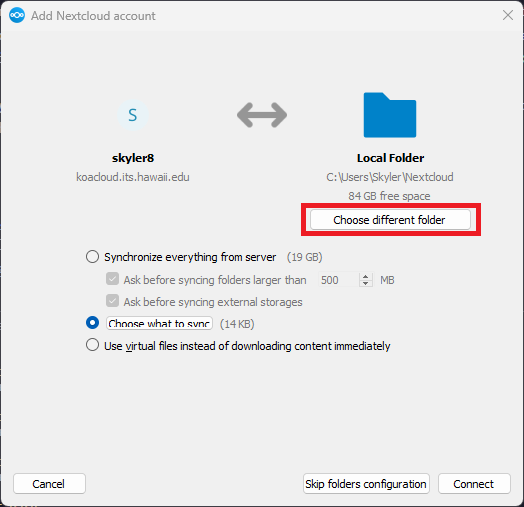Image resolution: width=524 pixels, height=507 pixels.
Task: Increase folder size limit with up arrow
Action: point(366,276)
